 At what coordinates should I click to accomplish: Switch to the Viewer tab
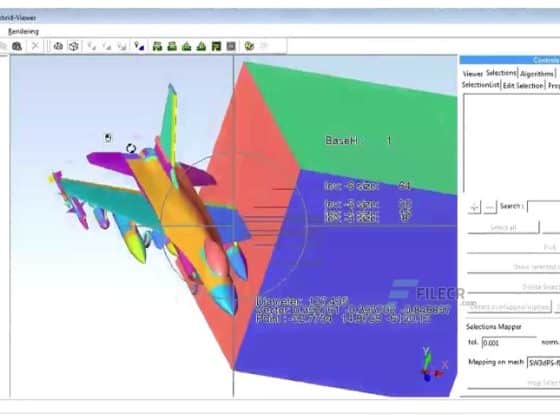tap(472, 74)
